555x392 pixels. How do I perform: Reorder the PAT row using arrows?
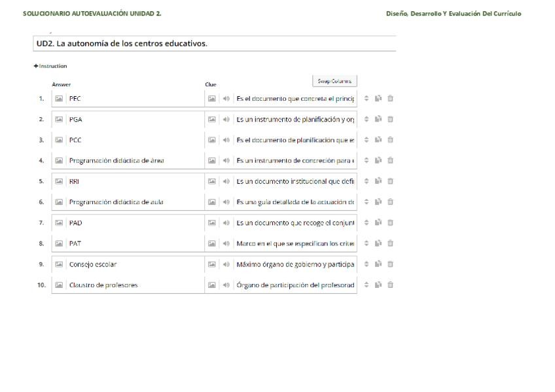[x=367, y=243]
